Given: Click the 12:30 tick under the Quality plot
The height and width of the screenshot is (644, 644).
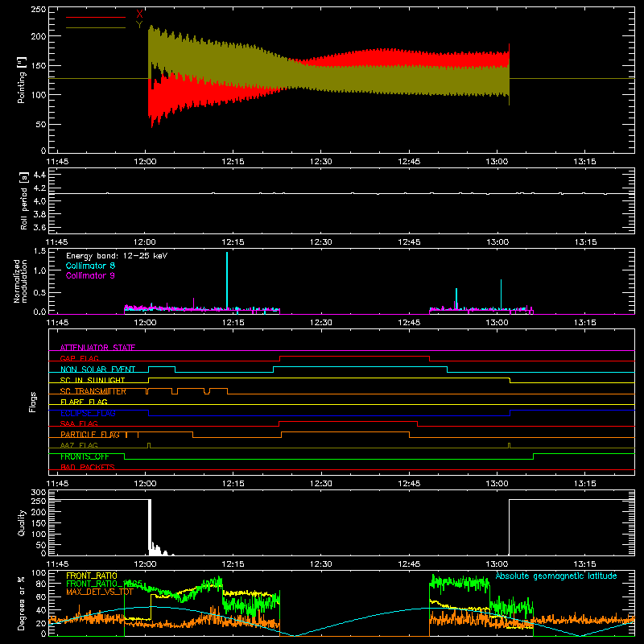Looking at the screenshot, I should click(320, 564).
